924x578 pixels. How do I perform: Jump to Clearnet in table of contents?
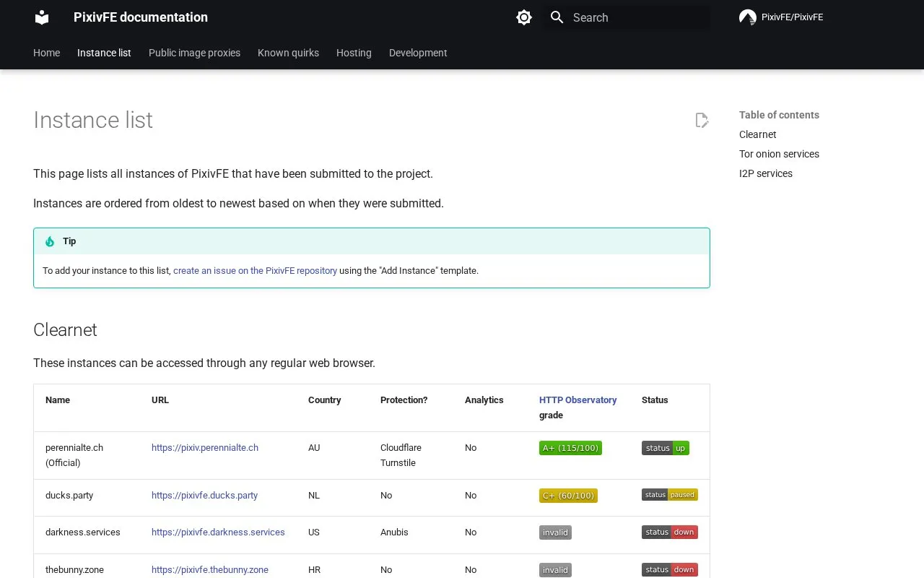pyautogui.click(x=757, y=134)
